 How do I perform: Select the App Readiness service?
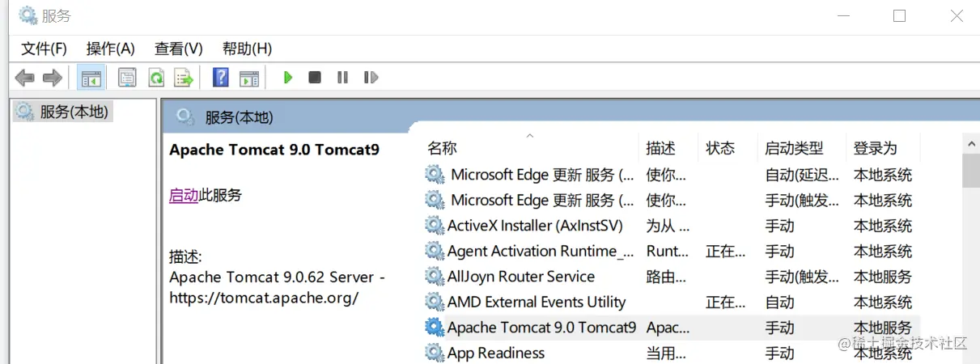tap(496, 353)
